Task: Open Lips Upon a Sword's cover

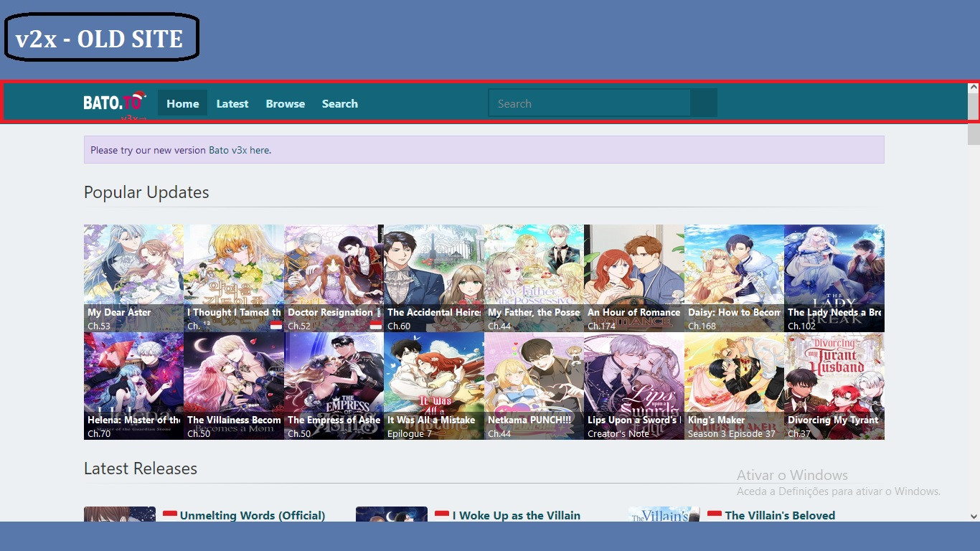Action: click(x=633, y=386)
